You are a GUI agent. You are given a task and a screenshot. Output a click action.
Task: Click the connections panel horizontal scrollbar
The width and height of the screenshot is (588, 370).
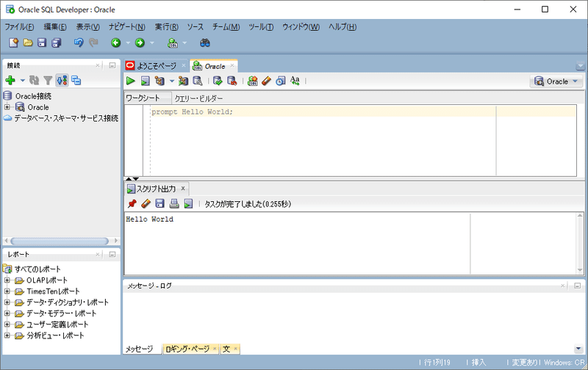(x=60, y=241)
